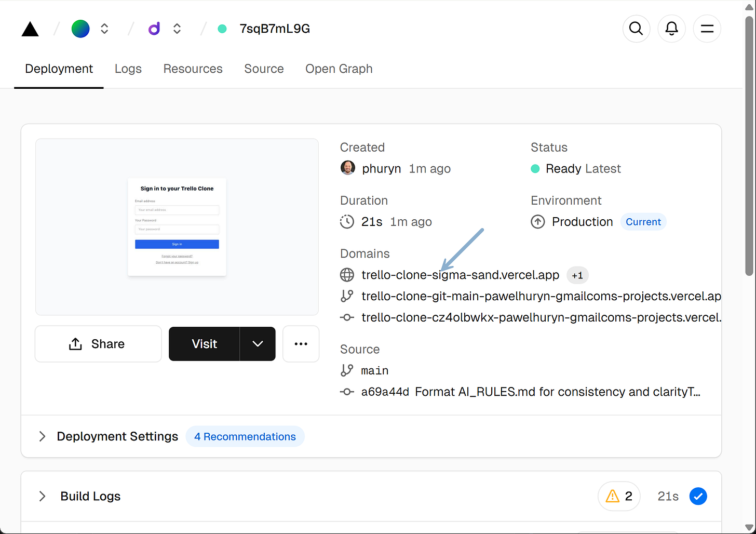This screenshot has width=756, height=534.
Task: Switch to the Logs tab
Action: pyautogui.click(x=128, y=69)
